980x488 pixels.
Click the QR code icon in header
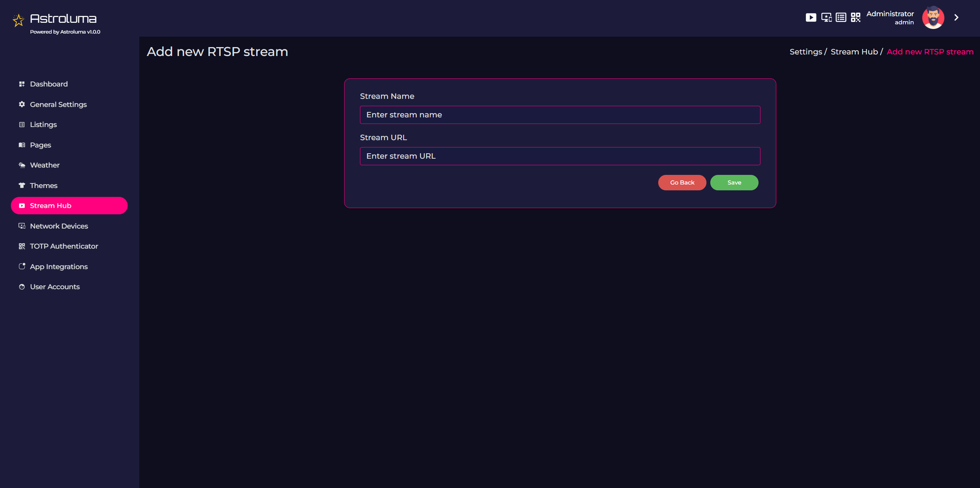point(855,17)
